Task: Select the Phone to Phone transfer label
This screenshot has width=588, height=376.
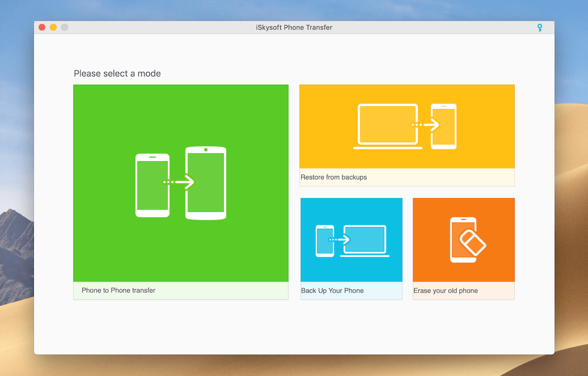Action: point(119,290)
